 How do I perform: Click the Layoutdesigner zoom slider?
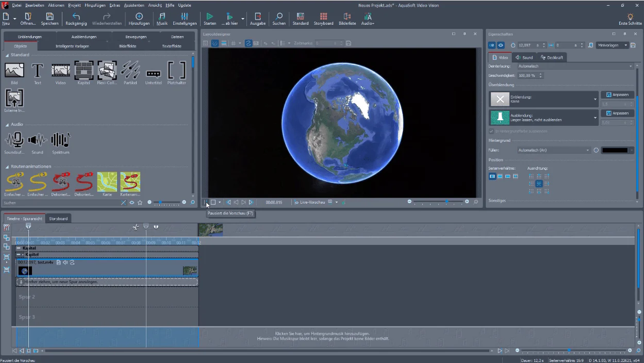click(x=438, y=202)
